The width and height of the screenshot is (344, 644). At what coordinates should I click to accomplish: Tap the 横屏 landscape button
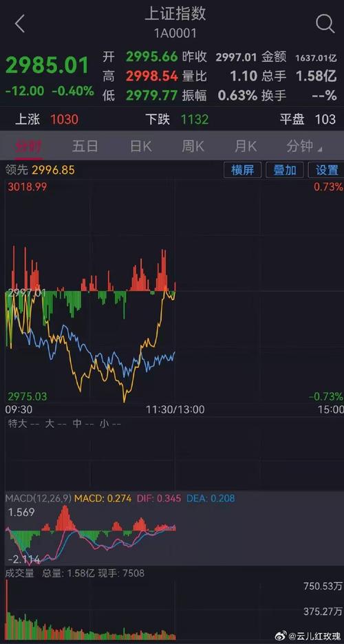(243, 170)
